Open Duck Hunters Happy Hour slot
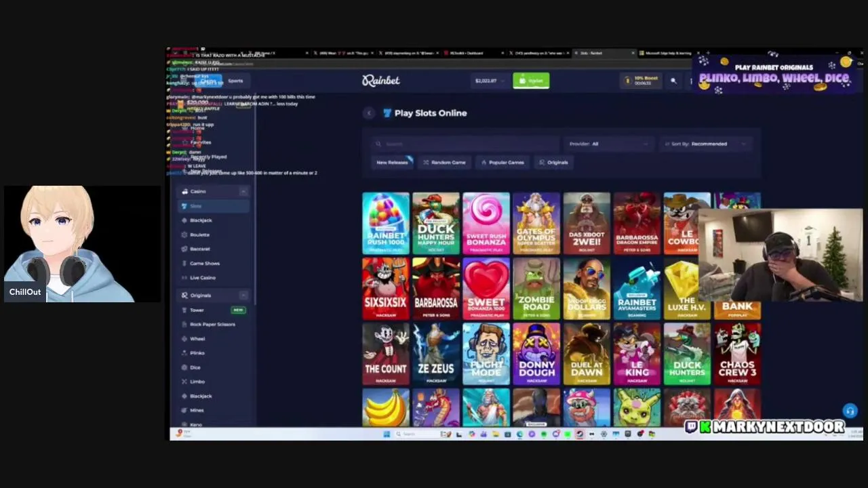 (436, 224)
